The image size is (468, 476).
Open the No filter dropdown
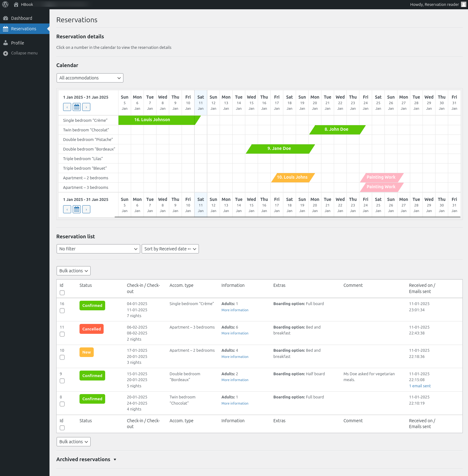98,249
